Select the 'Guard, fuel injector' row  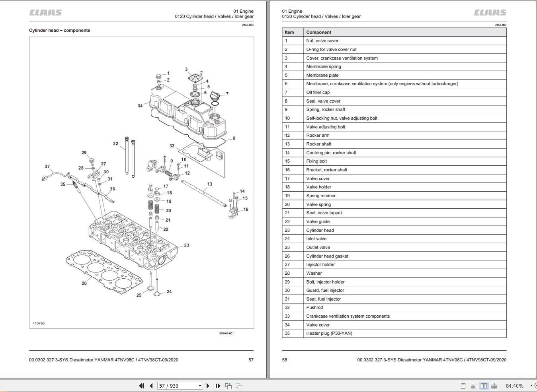[394, 290]
